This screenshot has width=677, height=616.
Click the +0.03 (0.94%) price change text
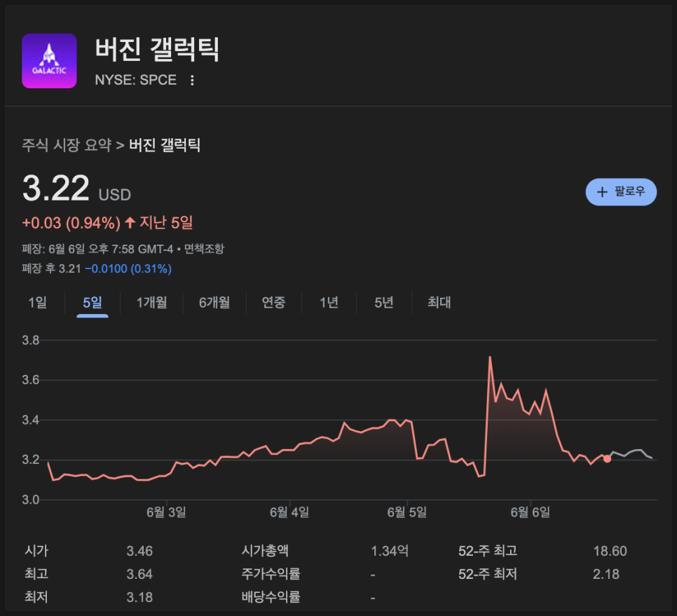pos(71,223)
